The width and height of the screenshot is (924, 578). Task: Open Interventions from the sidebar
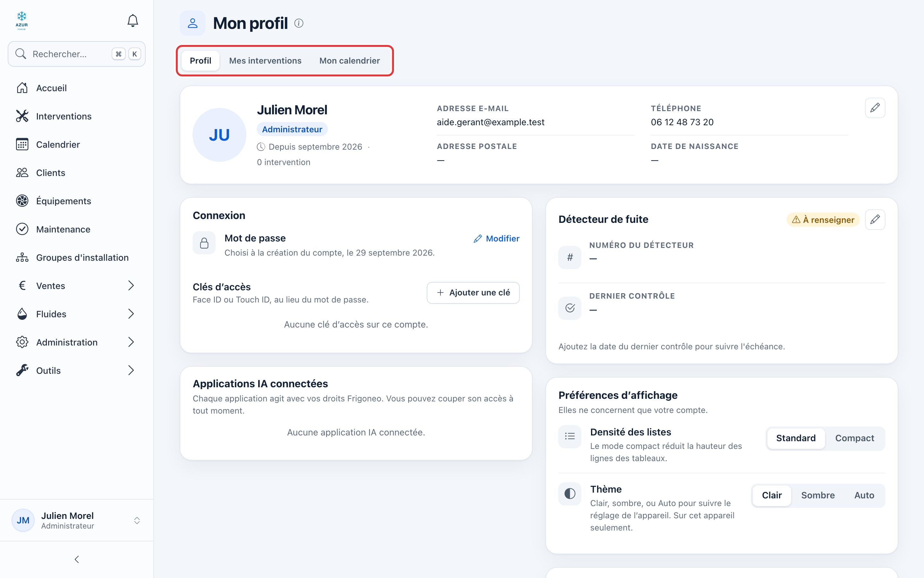[x=77, y=116]
